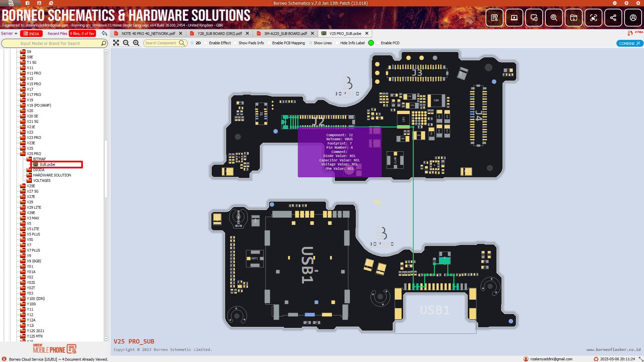The height and width of the screenshot is (362, 644).
Task: Click the multi-device icon in header
Action: [x=534, y=18]
